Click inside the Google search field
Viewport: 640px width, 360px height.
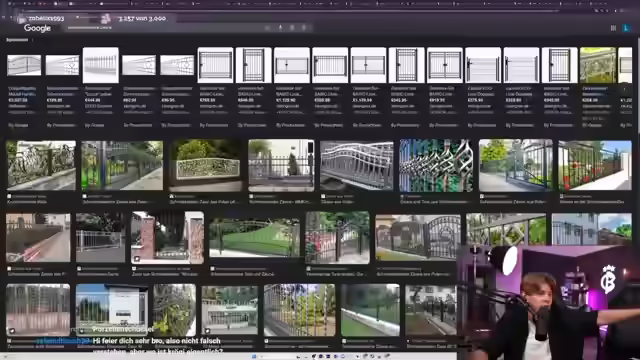pos(163,28)
